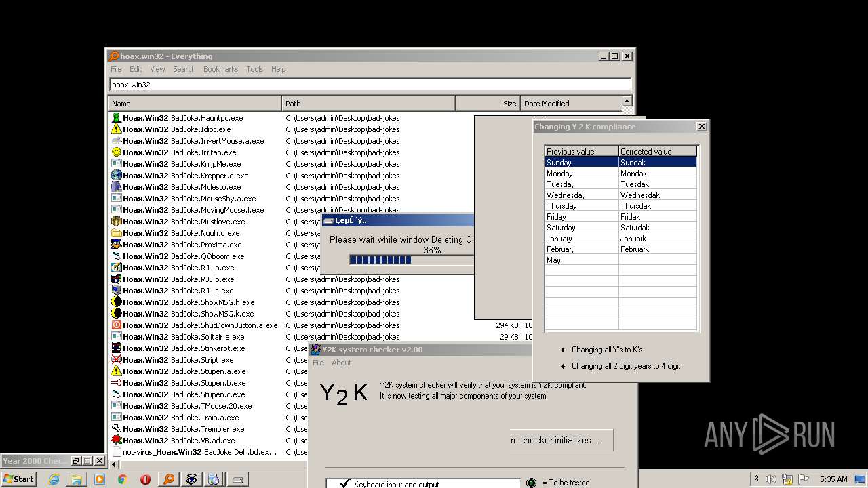Click the Stupen.a.exe warning icon

pos(117,371)
